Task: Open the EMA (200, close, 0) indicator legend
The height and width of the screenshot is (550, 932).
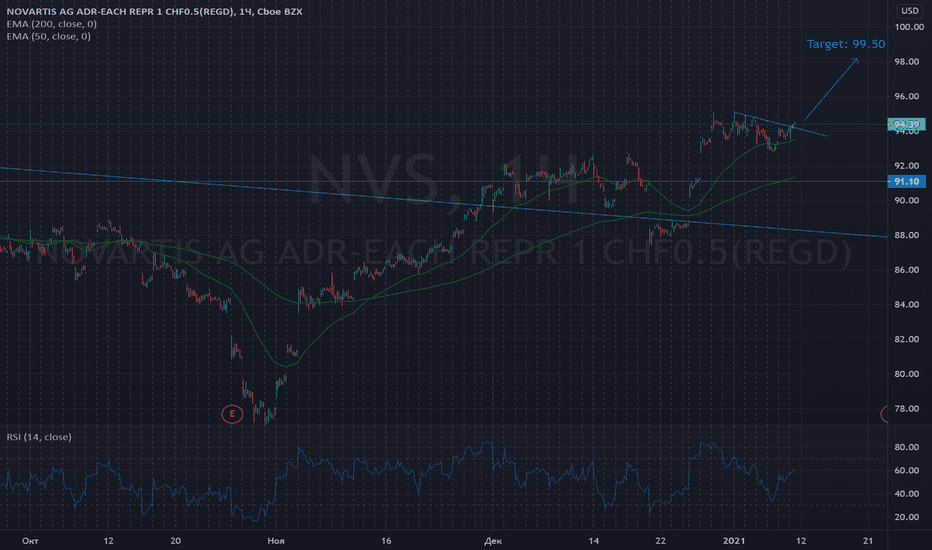Action: click(52, 24)
